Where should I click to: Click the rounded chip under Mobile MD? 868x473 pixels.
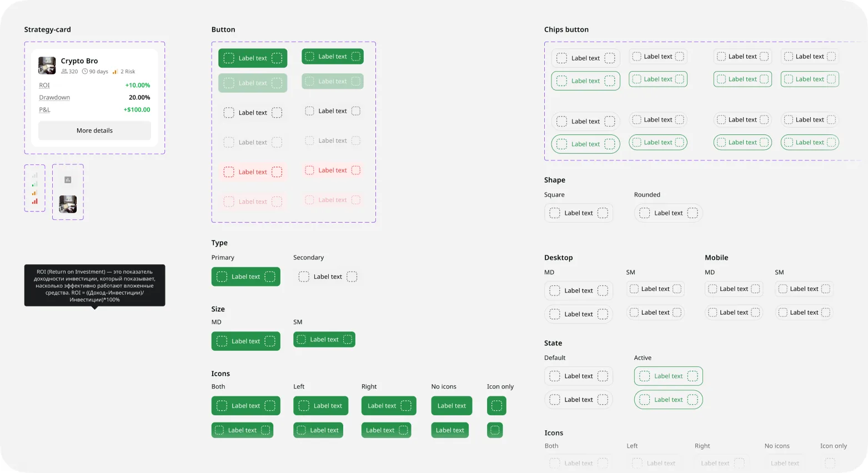[734, 313]
